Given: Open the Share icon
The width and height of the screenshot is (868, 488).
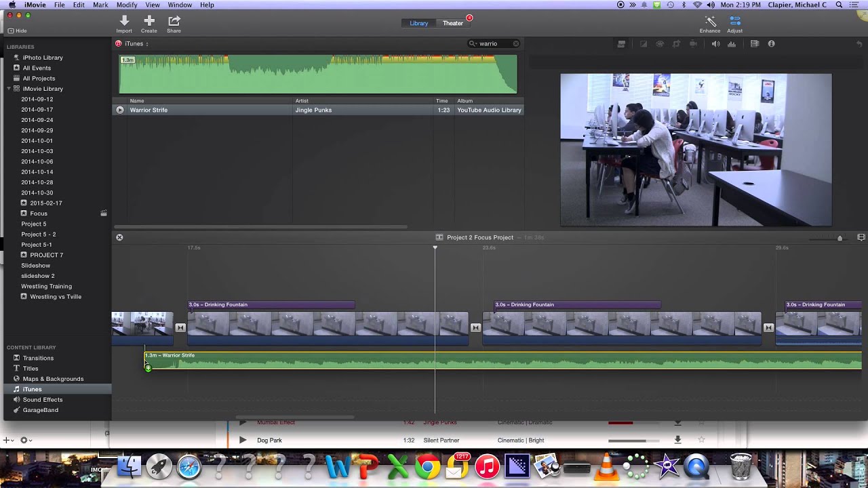Looking at the screenshot, I should pos(174,21).
